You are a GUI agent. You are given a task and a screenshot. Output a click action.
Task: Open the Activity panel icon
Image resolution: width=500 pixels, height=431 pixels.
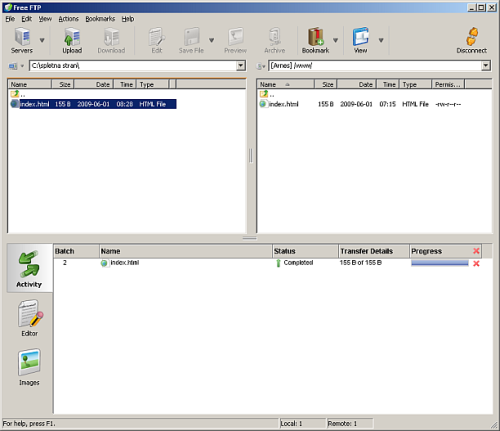pyautogui.click(x=29, y=269)
